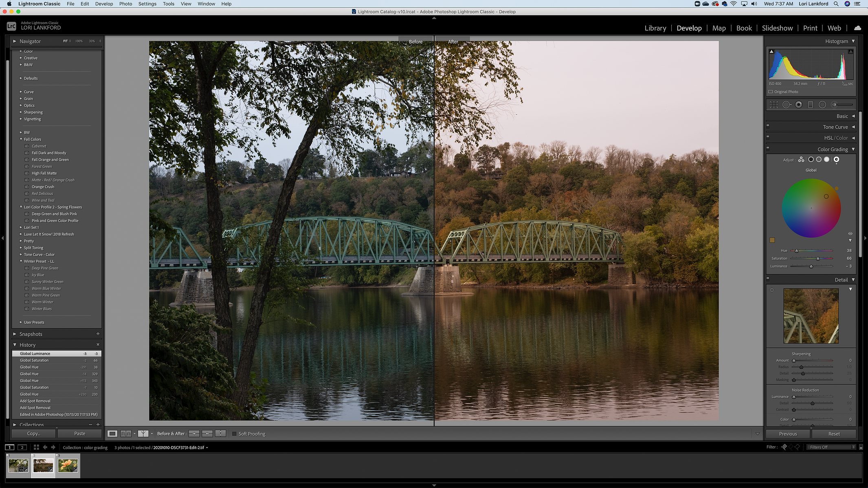The width and height of the screenshot is (868, 488).
Task: Click the Paste button
Action: click(80, 434)
